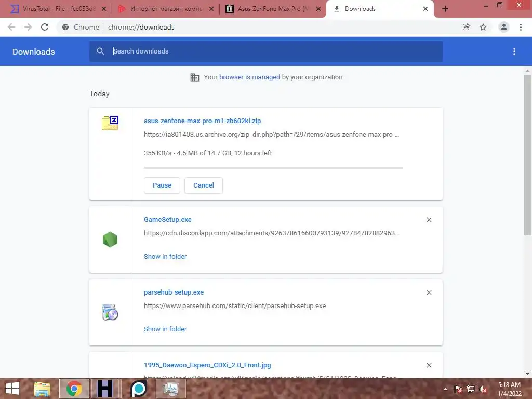Open Chrome's three-dot main menu

(521, 27)
